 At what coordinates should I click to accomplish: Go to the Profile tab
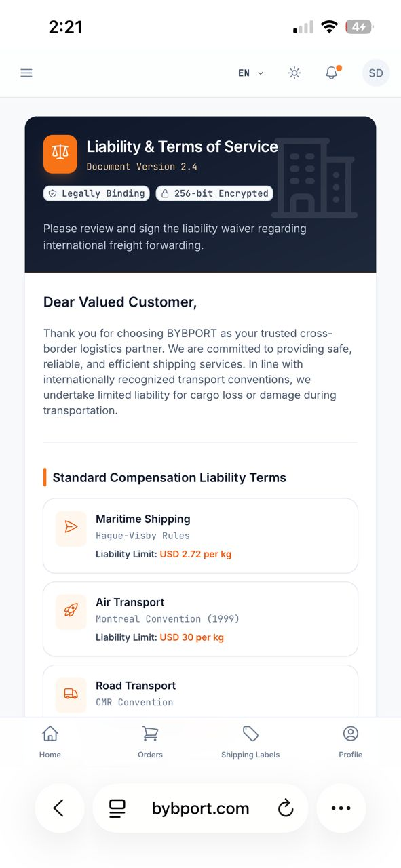coord(351,742)
